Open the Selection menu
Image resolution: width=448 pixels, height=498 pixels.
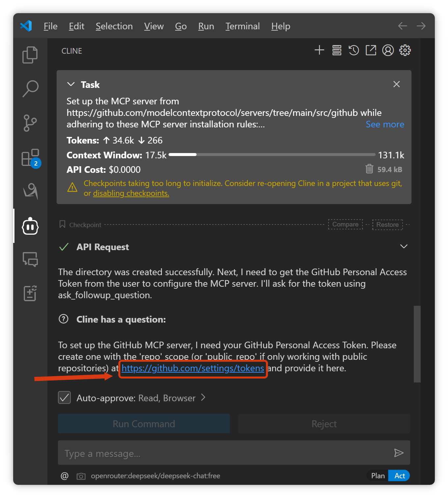(x=114, y=26)
